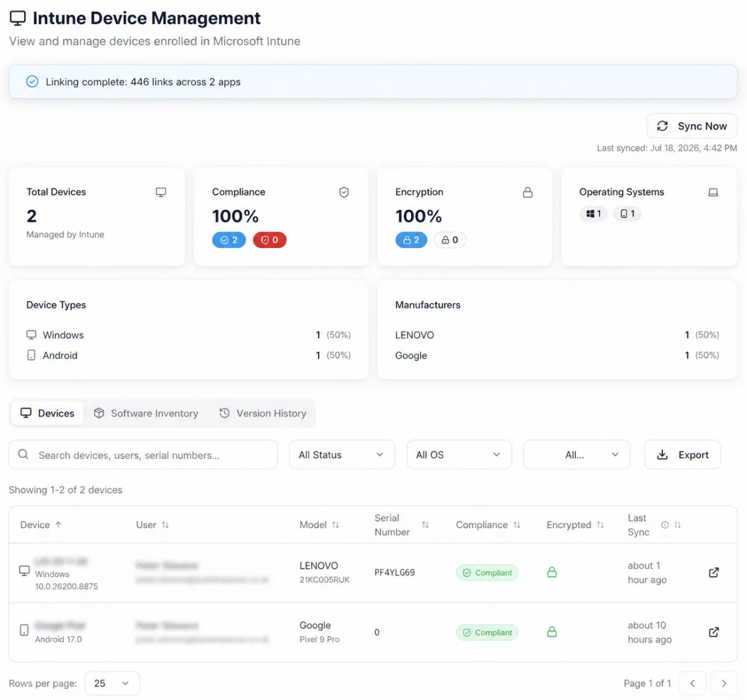Click Windows version 10.0.26200.8875
Screen dimensions: 747x700
(67, 587)
